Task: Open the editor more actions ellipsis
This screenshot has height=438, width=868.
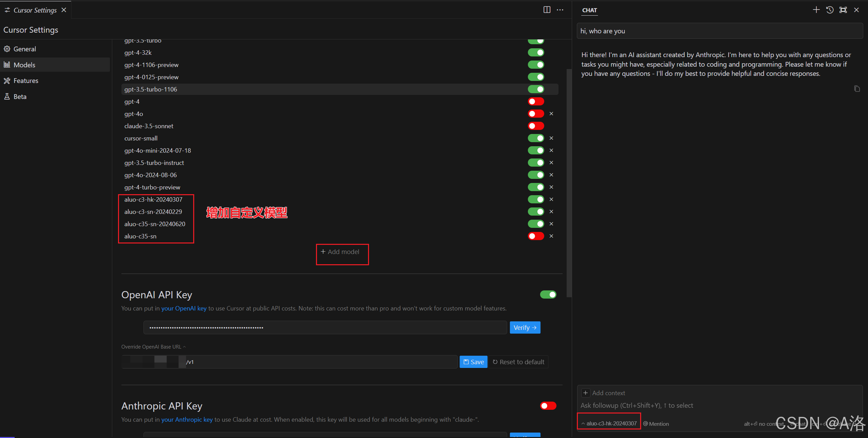Action: coord(560,10)
